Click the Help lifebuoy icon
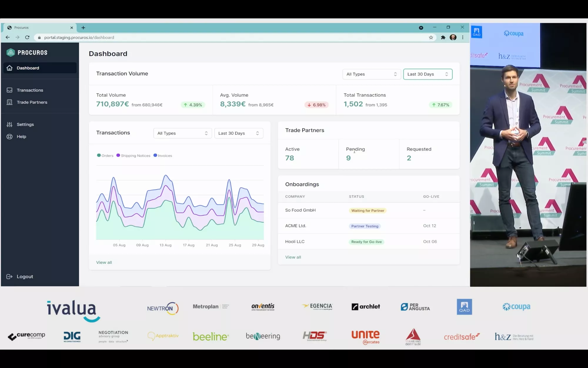Screen dimensions: 588x368 (x=9, y=137)
